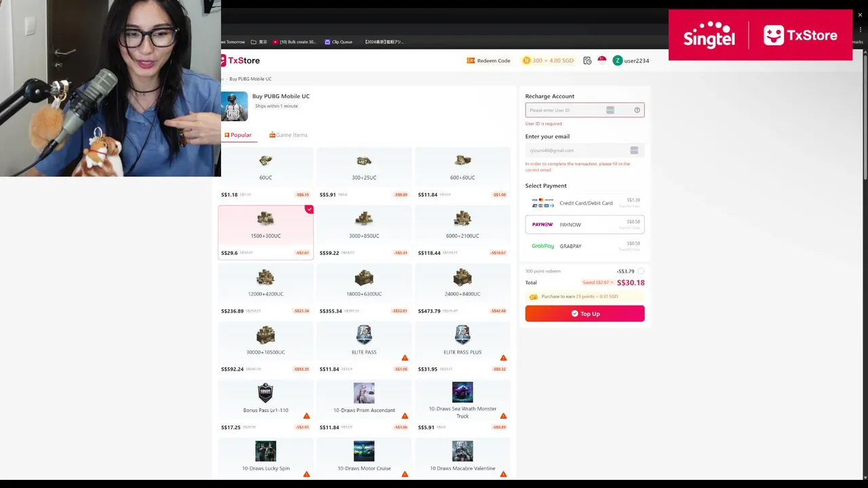Select the 300+25UC package
Viewport: 868px width, 488px height.
pyautogui.click(x=364, y=173)
